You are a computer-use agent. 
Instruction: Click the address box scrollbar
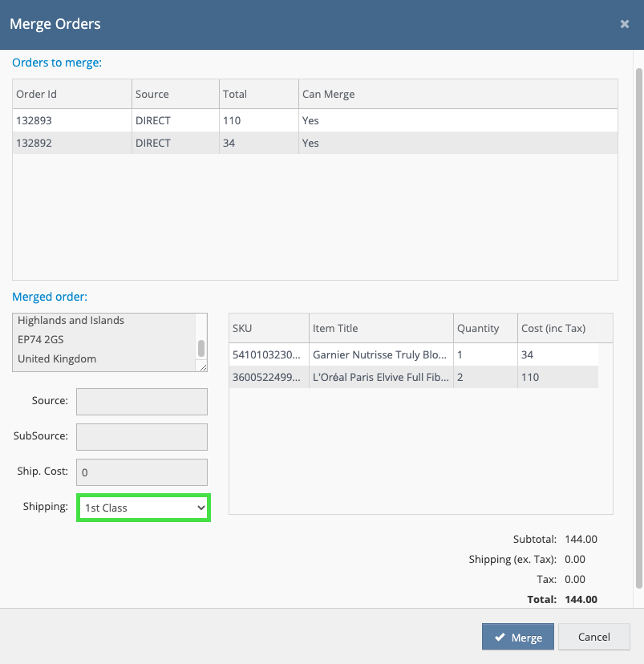tap(201, 347)
